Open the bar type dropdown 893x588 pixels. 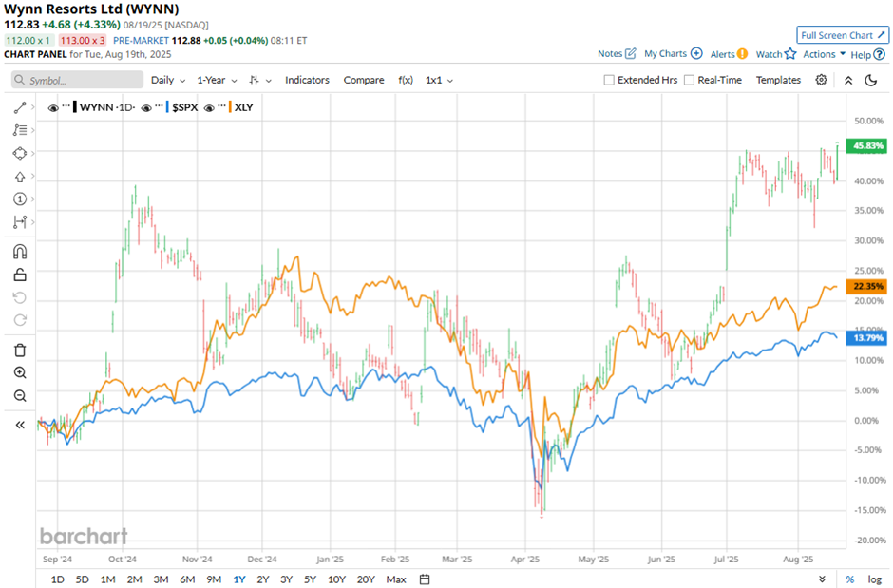[260, 80]
